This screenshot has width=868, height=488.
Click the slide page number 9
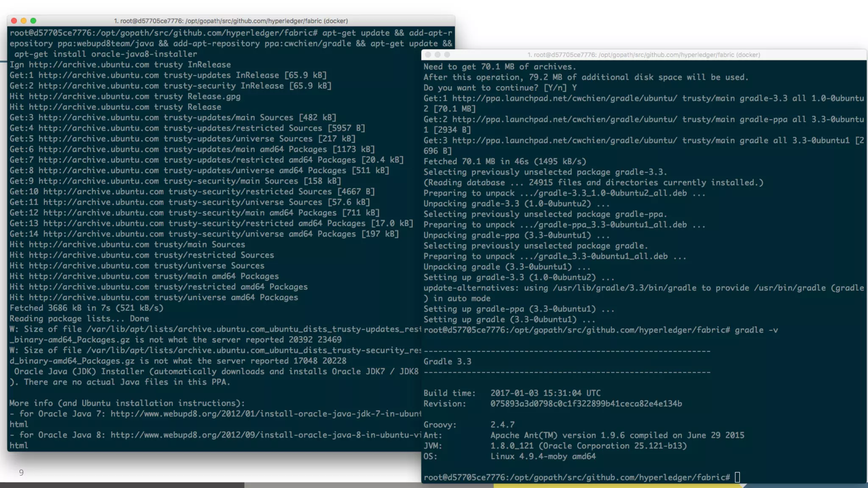[x=21, y=472]
